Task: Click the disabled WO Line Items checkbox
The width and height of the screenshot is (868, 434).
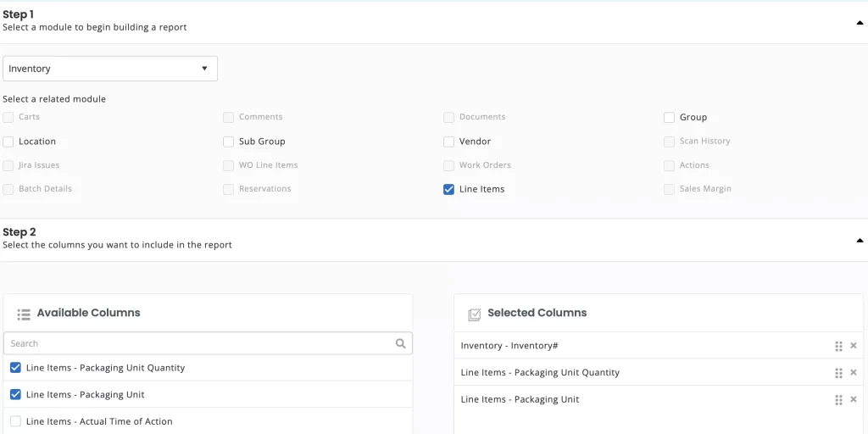Action: pos(229,165)
